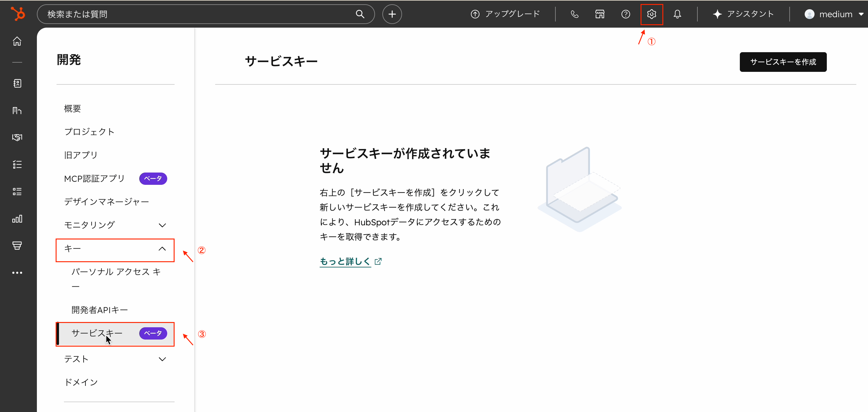Open the Marketplace storefront icon
868x412 pixels.
(x=600, y=14)
